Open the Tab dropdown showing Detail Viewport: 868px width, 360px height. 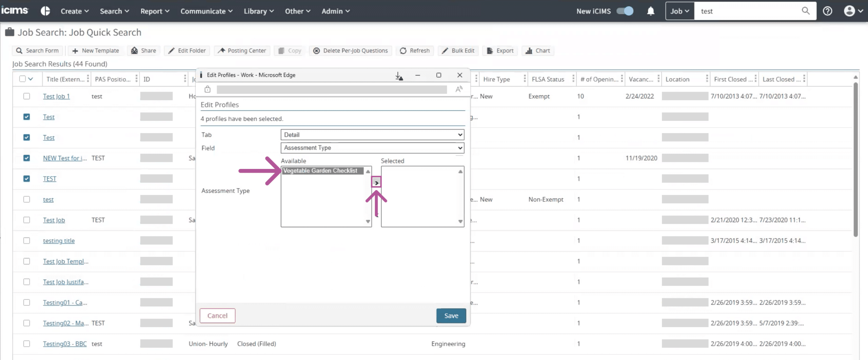372,135
